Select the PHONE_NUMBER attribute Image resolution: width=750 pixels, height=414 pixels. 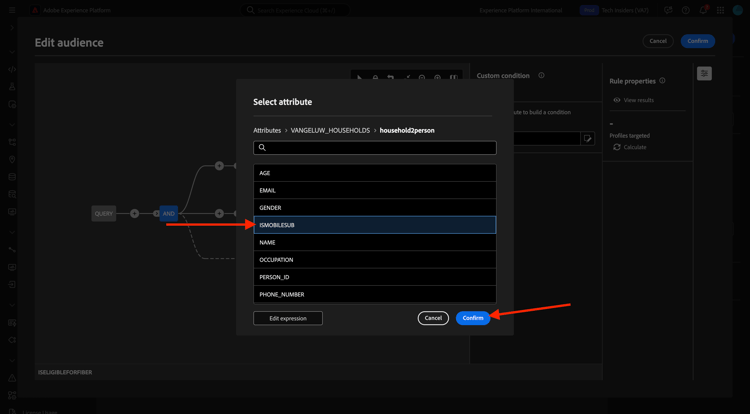coord(375,294)
